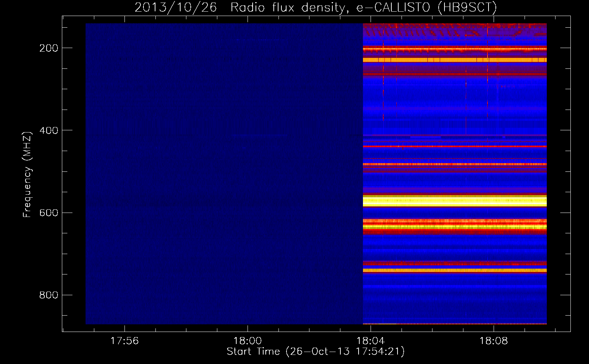Click the 600 frequency tick label

(49, 213)
